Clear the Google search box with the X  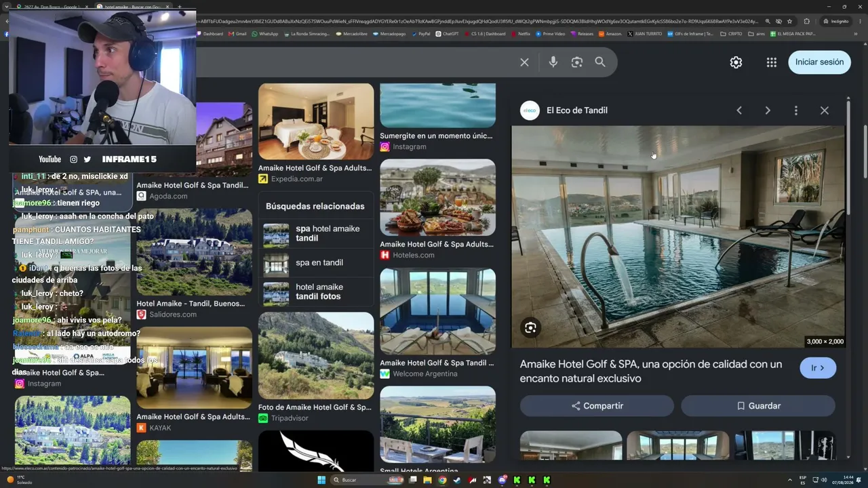tap(524, 62)
